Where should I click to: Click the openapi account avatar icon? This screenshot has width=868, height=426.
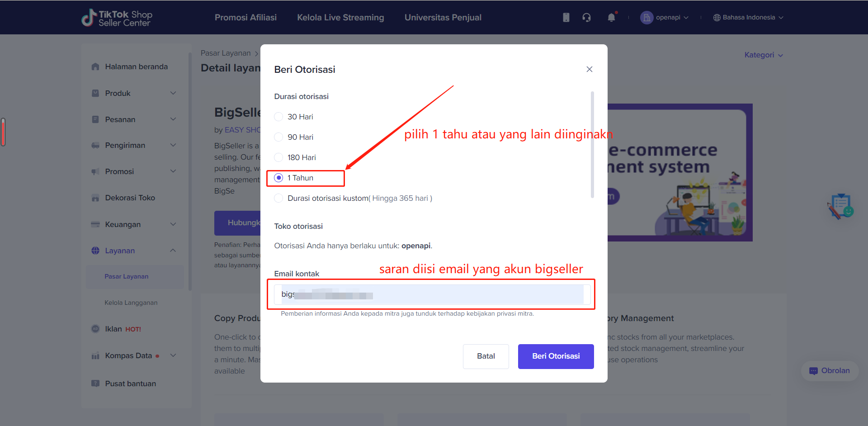pos(647,18)
